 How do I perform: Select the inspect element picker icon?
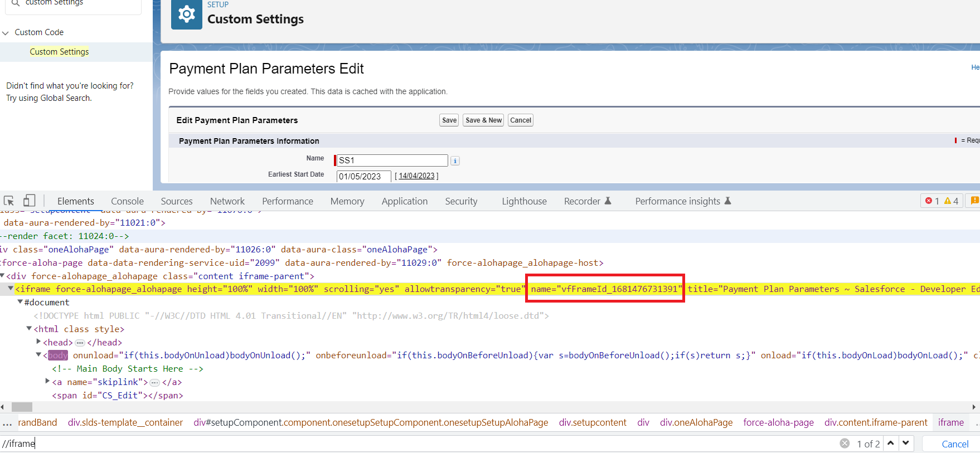pos(9,201)
